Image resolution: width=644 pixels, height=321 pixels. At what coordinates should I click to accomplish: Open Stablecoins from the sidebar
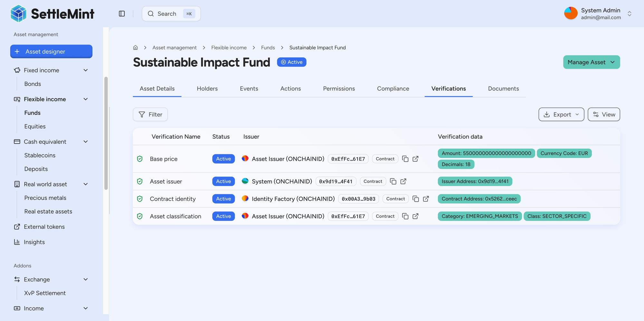tap(40, 155)
